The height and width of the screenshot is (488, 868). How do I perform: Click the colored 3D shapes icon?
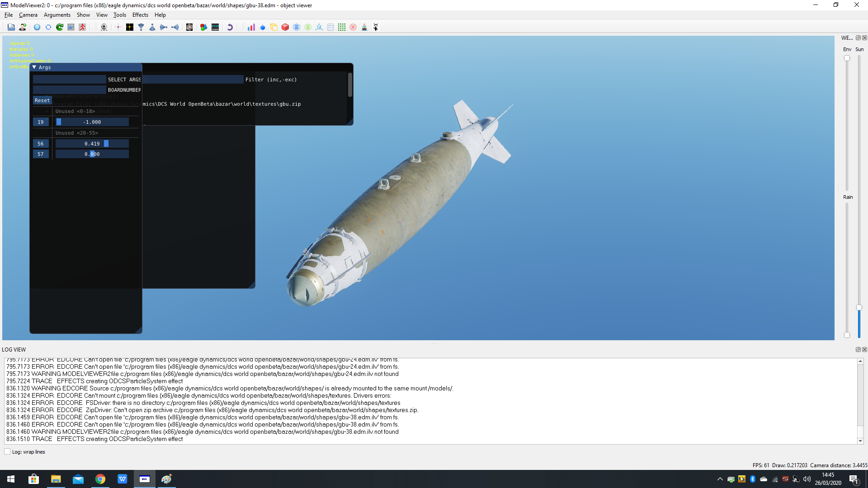pos(204,27)
